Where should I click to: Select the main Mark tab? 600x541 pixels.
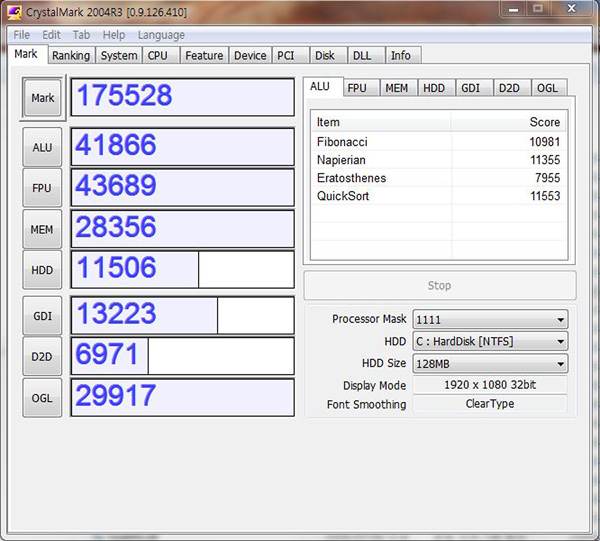(x=26, y=54)
